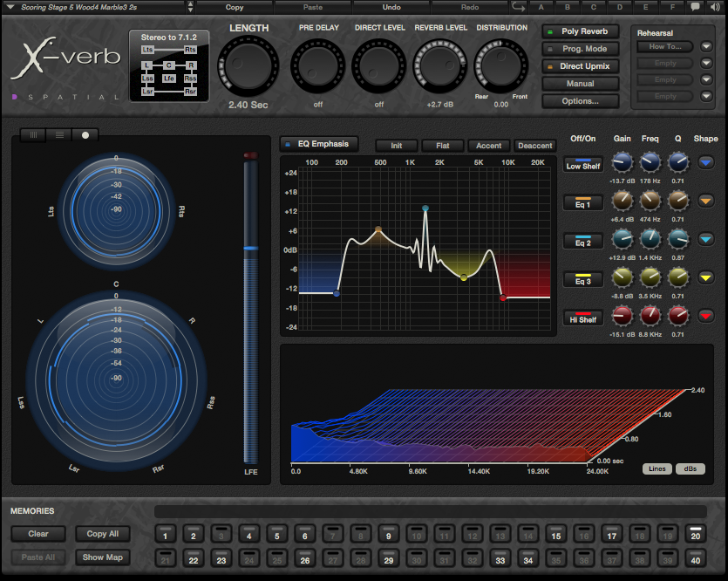Viewport: 728px width, 581px height.
Task: Turn off the Low Shelf EQ band
Action: [x=582, y=165]
